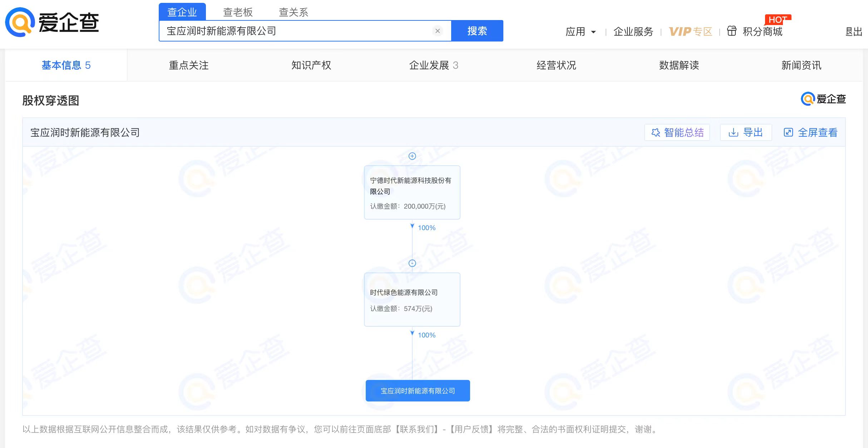Open the 宁德时代新能源科技股份有限公司 node

(412, 193)
